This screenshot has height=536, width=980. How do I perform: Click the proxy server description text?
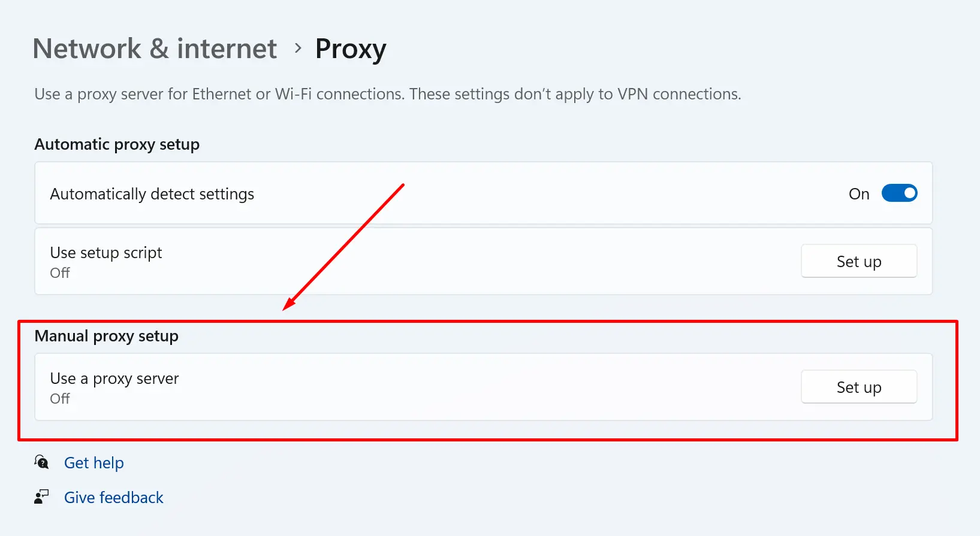pos(388,94)
